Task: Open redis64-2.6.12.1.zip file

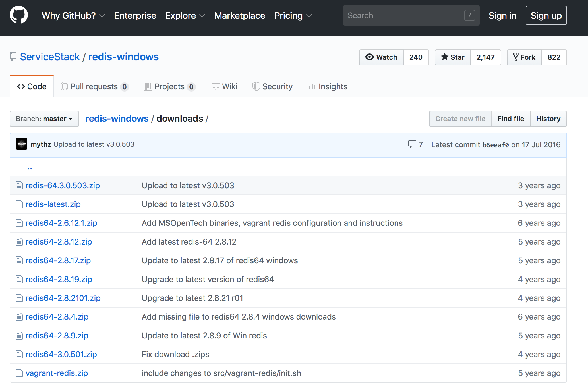Action: point(61,223)
